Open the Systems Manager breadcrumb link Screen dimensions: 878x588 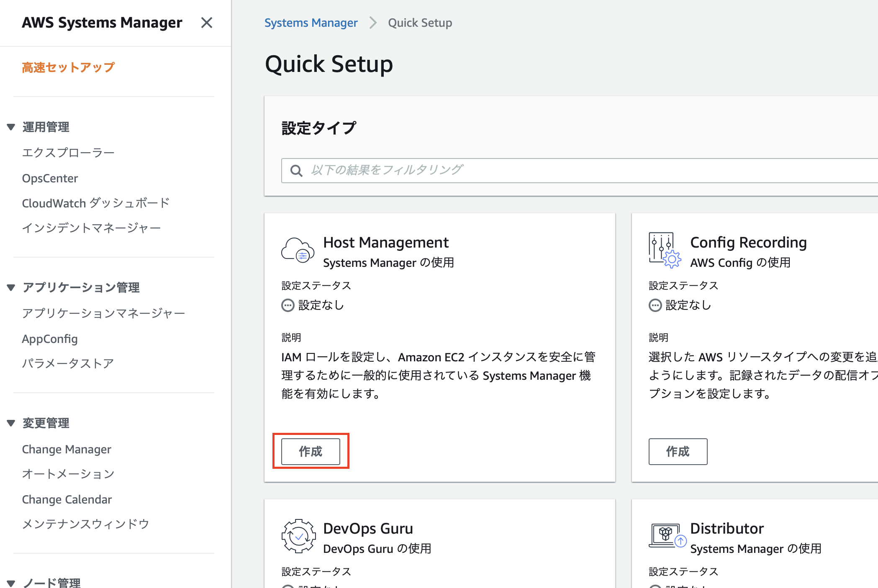click(311, 22)
